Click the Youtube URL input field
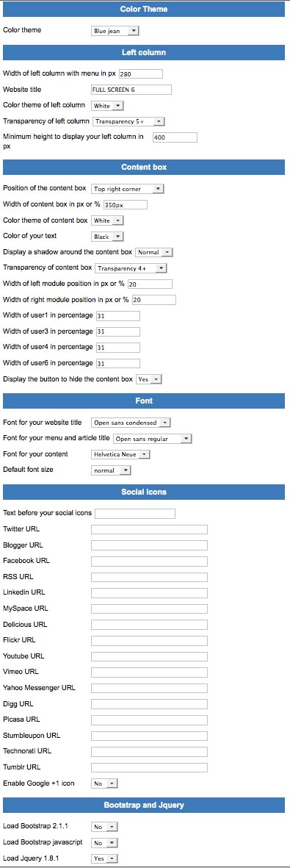This screenshot has width=290, height=868. point(149,656)
